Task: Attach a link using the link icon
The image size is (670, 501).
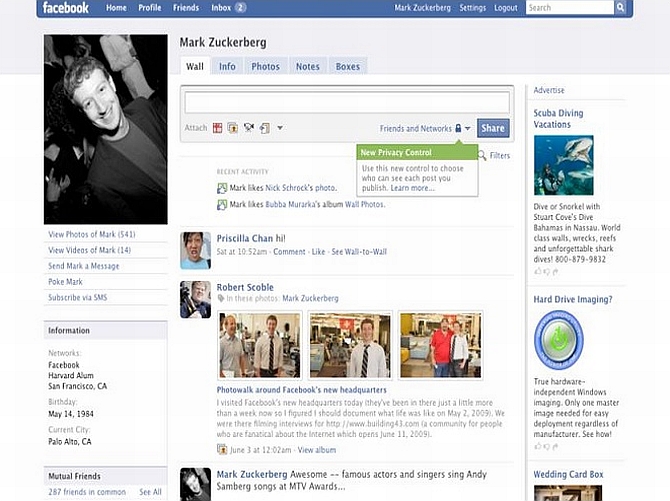Action: point(265,128)
